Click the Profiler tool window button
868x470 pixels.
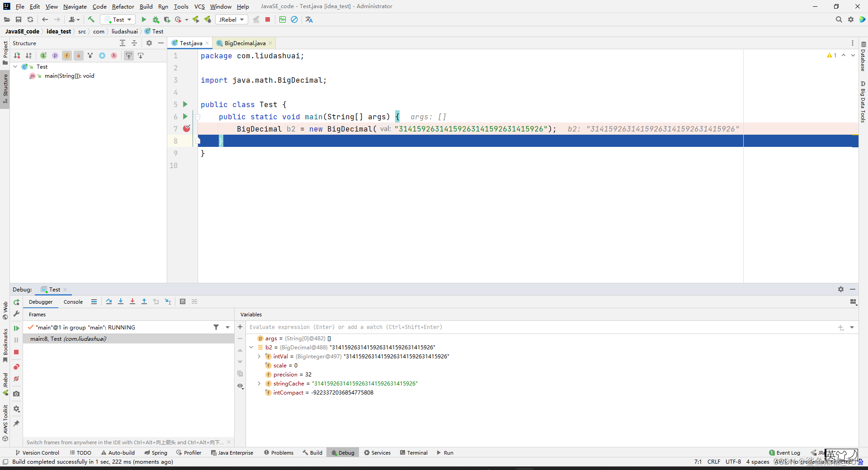(189, 452)
